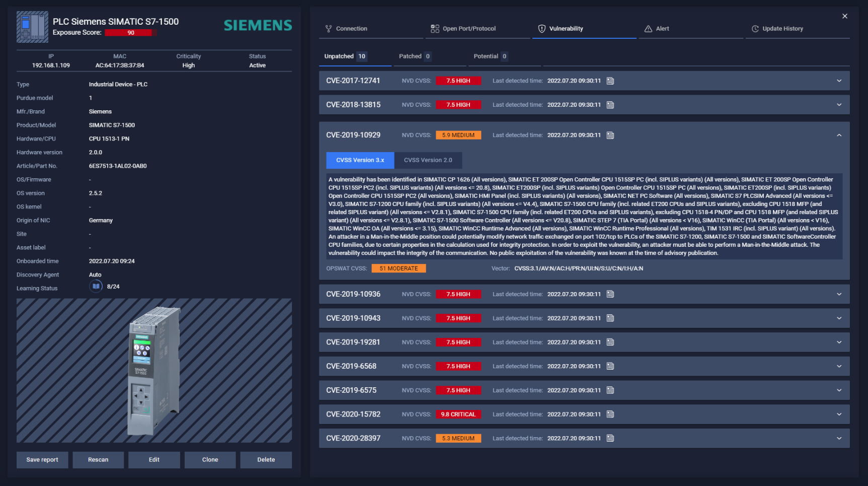Viewport: 868px width, 486px height.
Task: Expand the CVE-2019-10936 entry
Action: (839, 294)
